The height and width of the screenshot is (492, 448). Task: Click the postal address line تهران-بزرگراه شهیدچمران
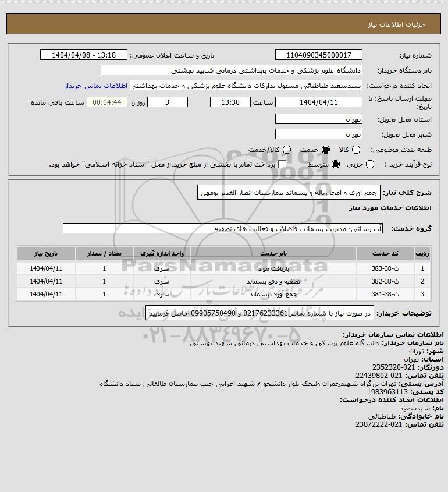pos(248,384)
